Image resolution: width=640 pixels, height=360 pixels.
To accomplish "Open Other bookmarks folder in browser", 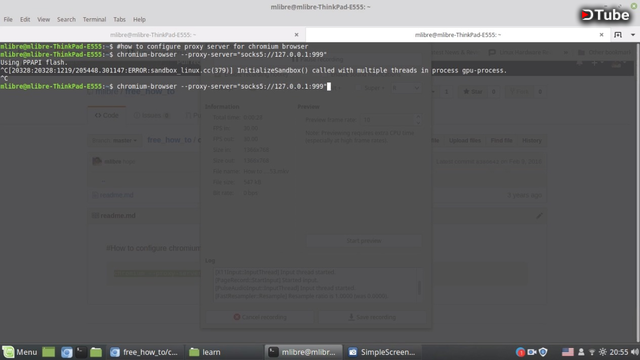I will click(x=604, y=52).
